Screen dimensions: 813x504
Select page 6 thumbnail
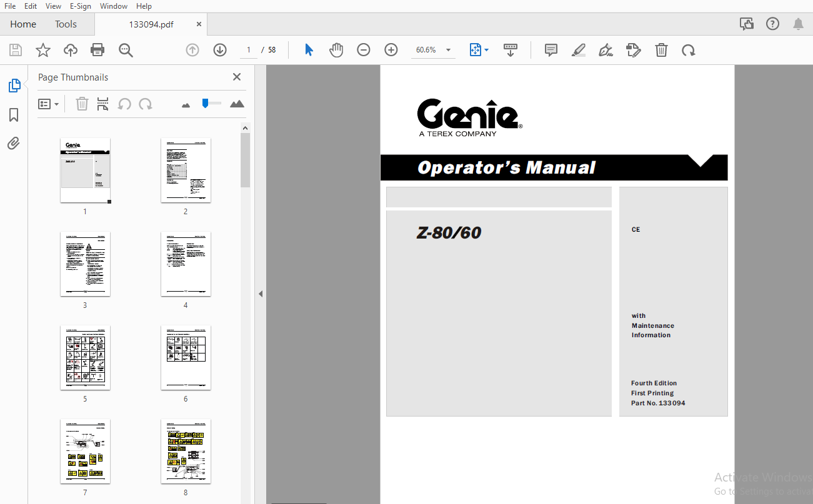pos(186,358)
